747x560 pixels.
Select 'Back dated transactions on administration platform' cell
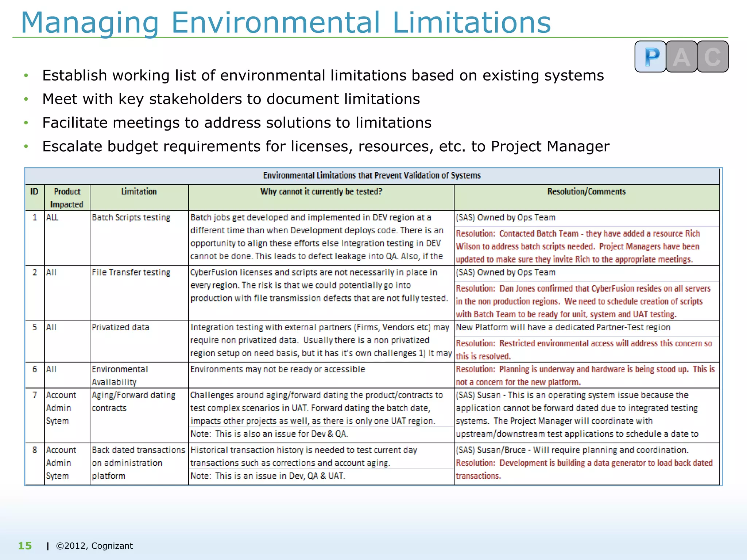point(139,463)
